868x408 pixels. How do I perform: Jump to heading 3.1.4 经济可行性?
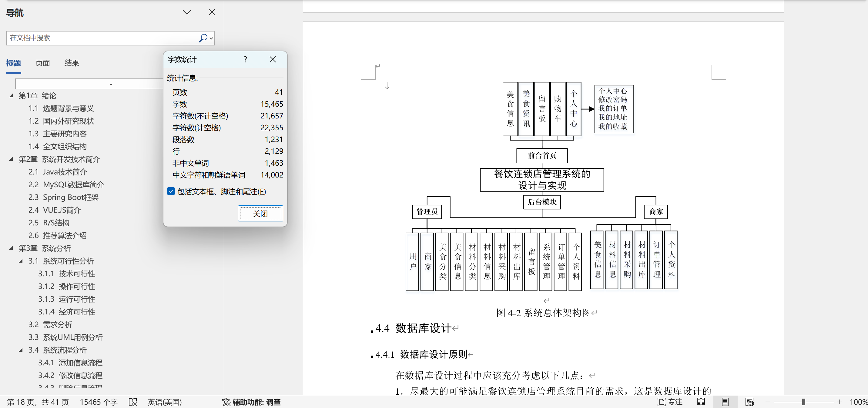(x=67, y=312)
